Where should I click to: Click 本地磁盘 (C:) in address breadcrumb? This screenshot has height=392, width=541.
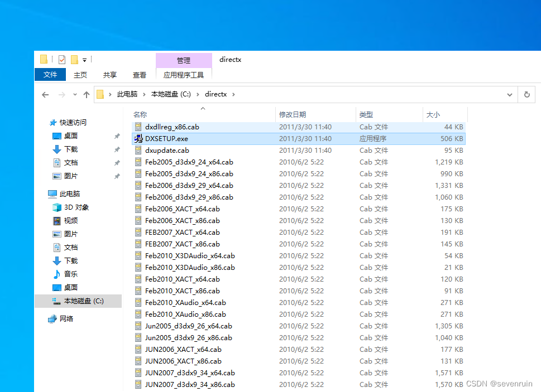tap(174, 95)
